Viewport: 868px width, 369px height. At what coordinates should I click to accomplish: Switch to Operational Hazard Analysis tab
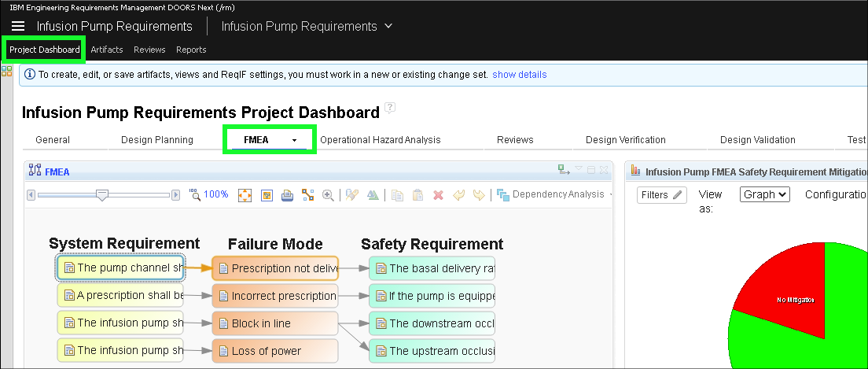380,140
